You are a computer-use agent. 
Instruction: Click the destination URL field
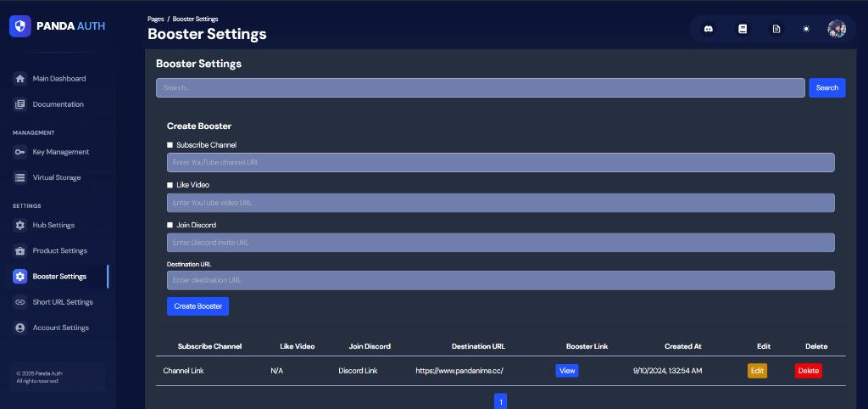coord(500,280)
